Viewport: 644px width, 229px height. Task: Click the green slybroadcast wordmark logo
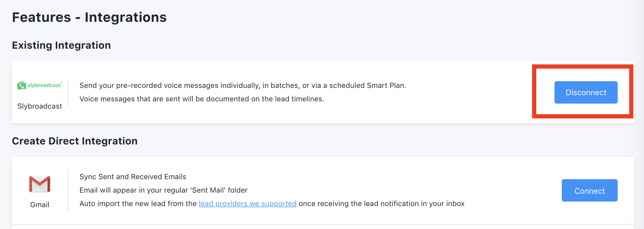point(44,85)
